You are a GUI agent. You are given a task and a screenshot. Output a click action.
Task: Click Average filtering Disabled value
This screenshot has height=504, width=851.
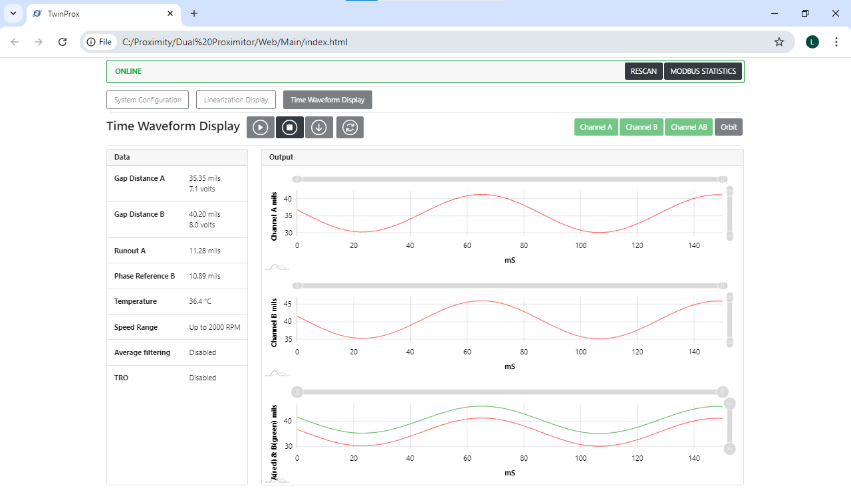203,352
